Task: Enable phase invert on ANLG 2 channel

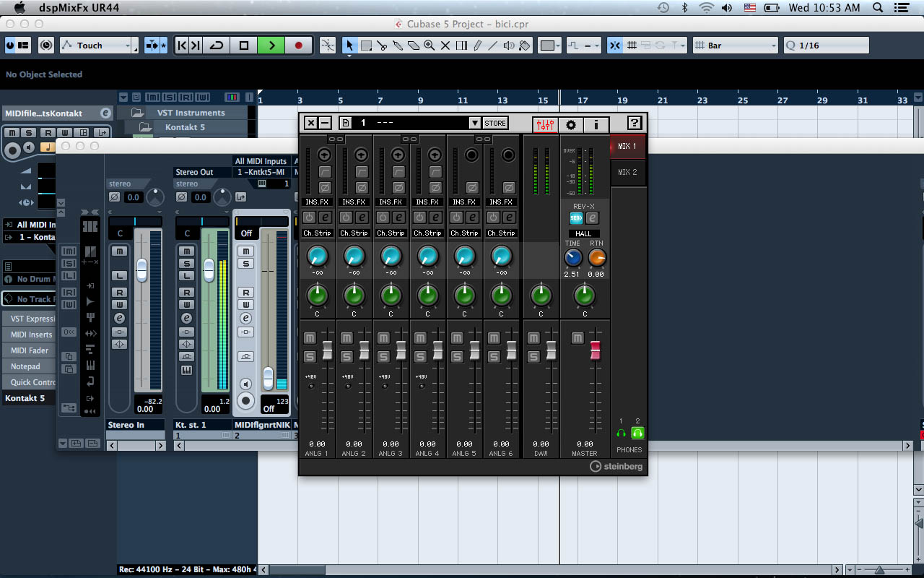Action: 362,188
